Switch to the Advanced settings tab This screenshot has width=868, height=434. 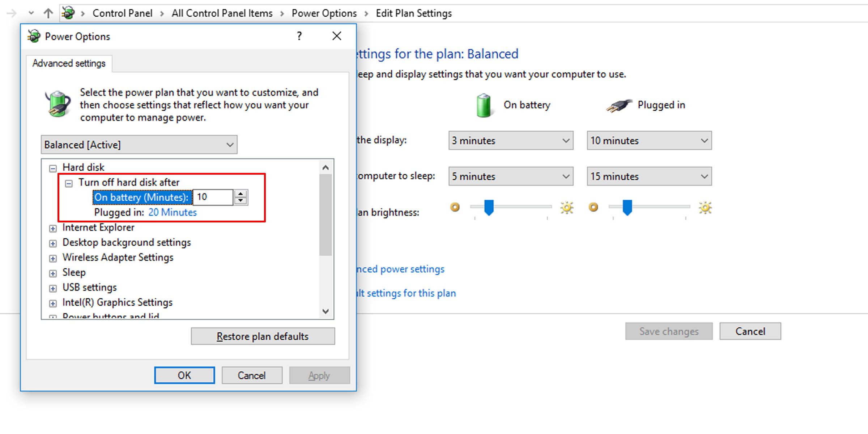[x=69, y=63]
